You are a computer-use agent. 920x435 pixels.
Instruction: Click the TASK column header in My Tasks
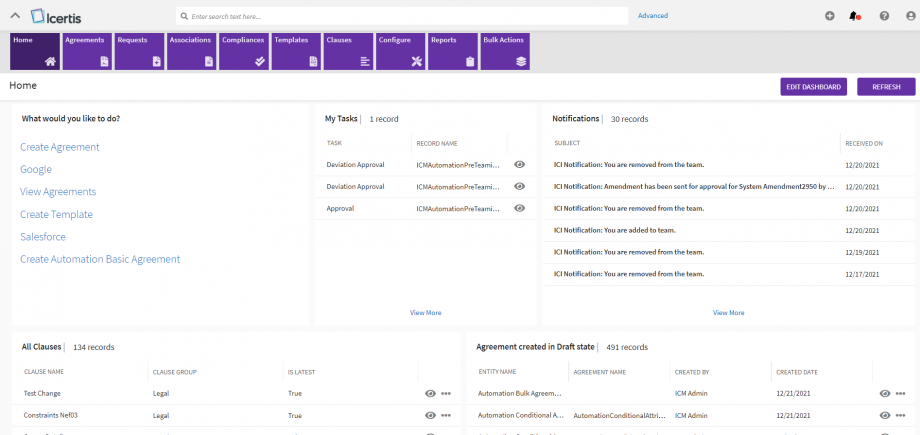coord(334,143)
